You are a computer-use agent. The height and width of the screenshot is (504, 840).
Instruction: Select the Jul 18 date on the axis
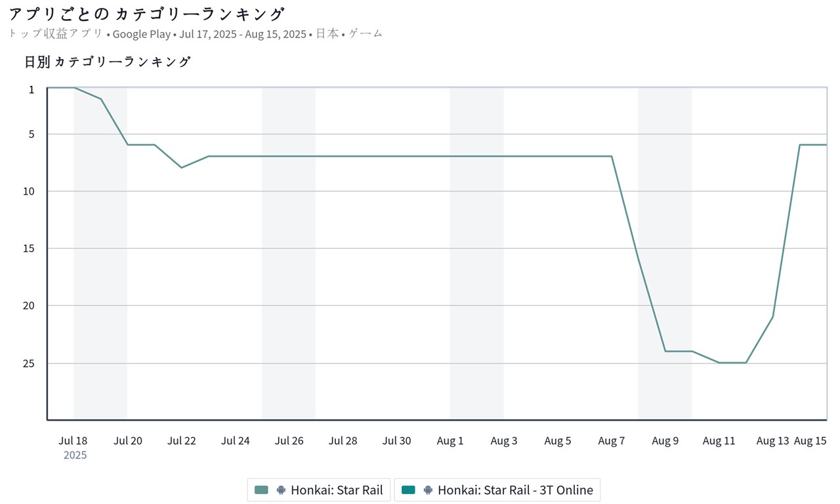[x=73, y=440]
